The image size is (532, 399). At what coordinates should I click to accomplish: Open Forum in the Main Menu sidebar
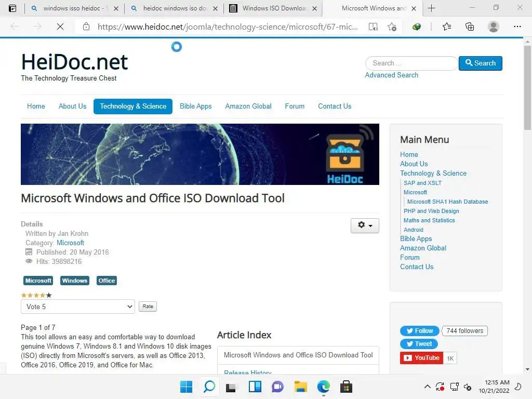pos(410,258)
